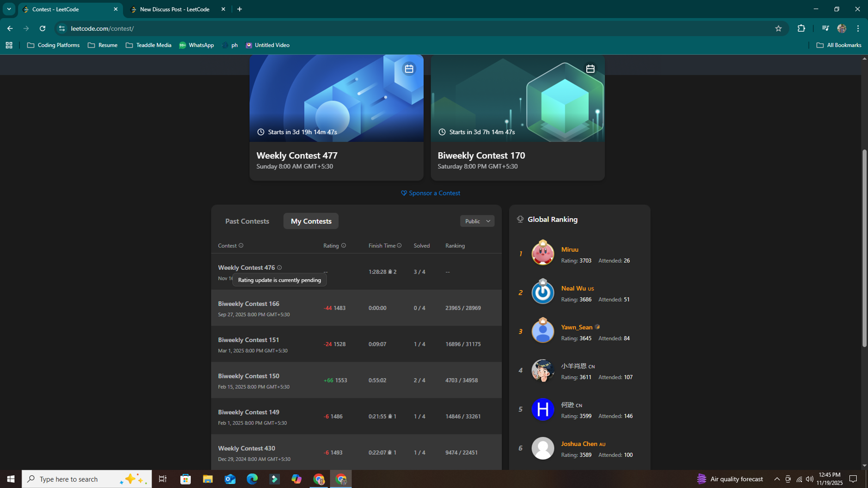This screenshot has width=868, height=488.
Task: Switch to the Past Contests tab
Action: [247, 221]
